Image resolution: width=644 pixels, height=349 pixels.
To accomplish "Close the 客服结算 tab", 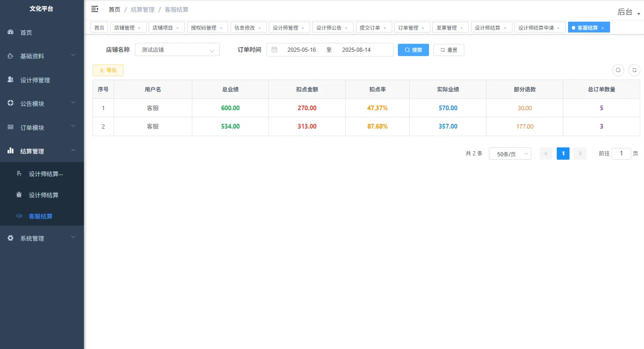I will point(603,27).
